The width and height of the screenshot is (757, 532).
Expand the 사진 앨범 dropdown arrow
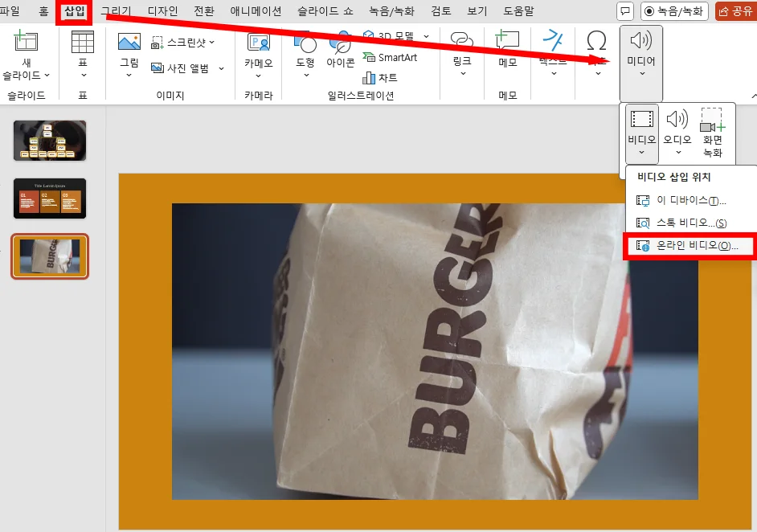pos(222,68)
